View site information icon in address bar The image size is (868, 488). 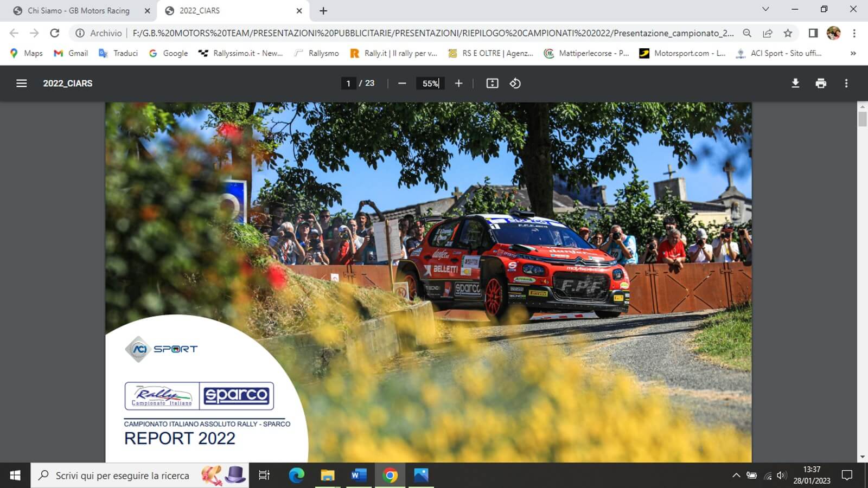click(x=80, y=33)
